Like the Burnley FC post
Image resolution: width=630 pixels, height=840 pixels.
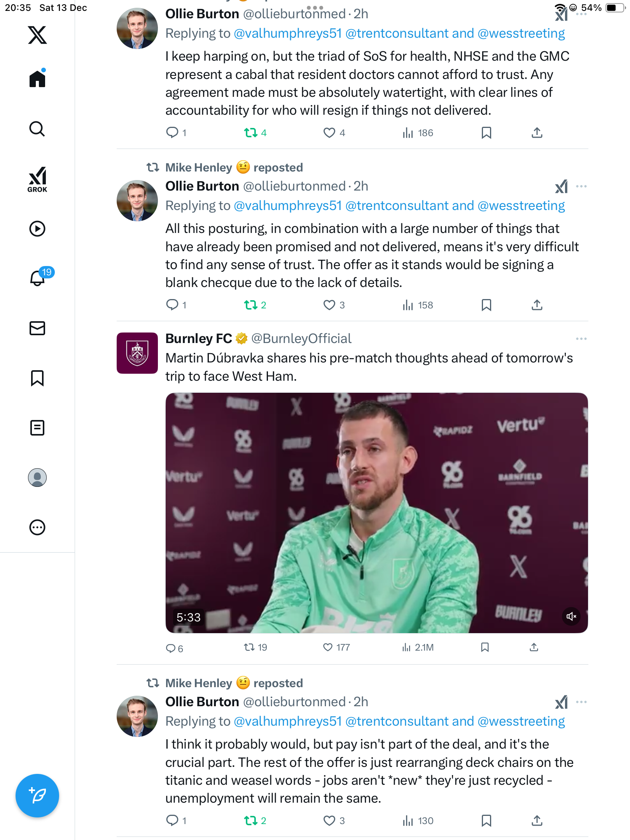[x=328, y=647]
